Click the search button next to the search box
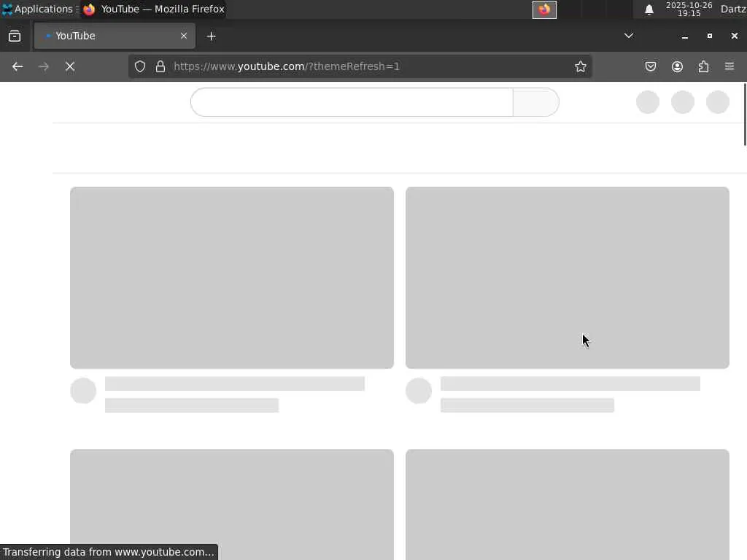The width and height of the screenshot is (747, 560). coord(536,102)
